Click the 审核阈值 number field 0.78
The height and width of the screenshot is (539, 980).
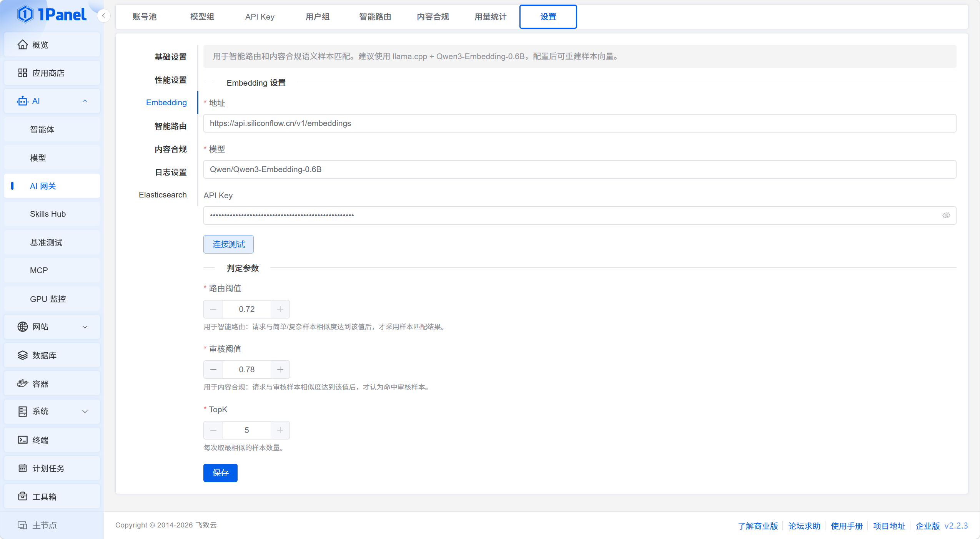pyautogui.click(x=247, y=370)
